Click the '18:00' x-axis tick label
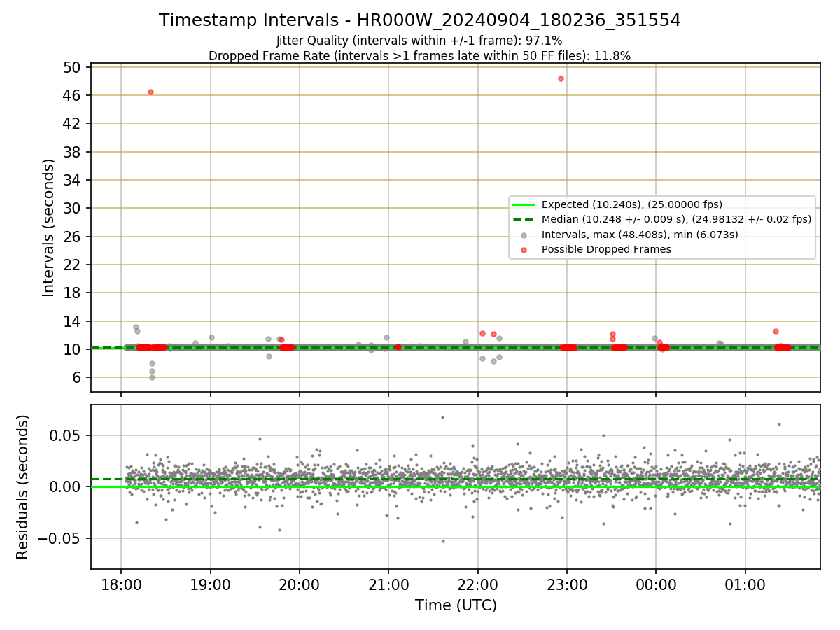840x630 pixels. [x=121, y=584]
